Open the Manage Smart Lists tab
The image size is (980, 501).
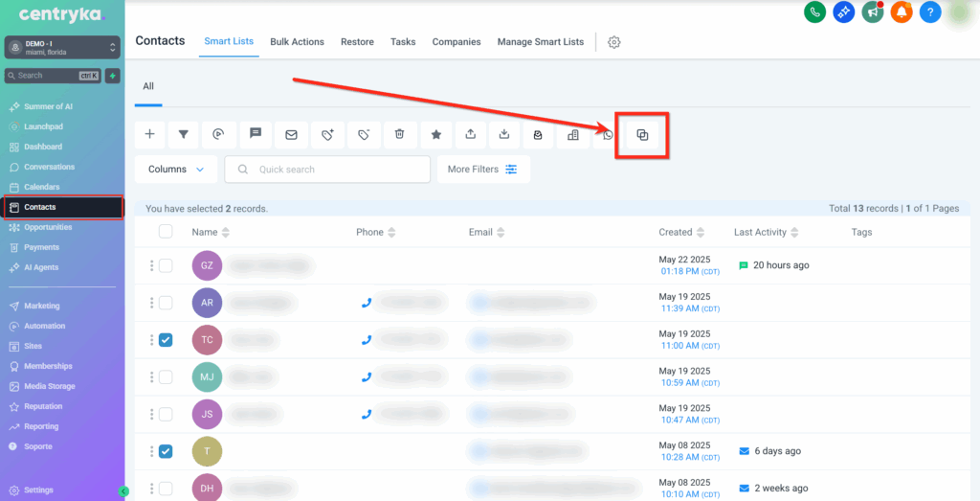540,42
